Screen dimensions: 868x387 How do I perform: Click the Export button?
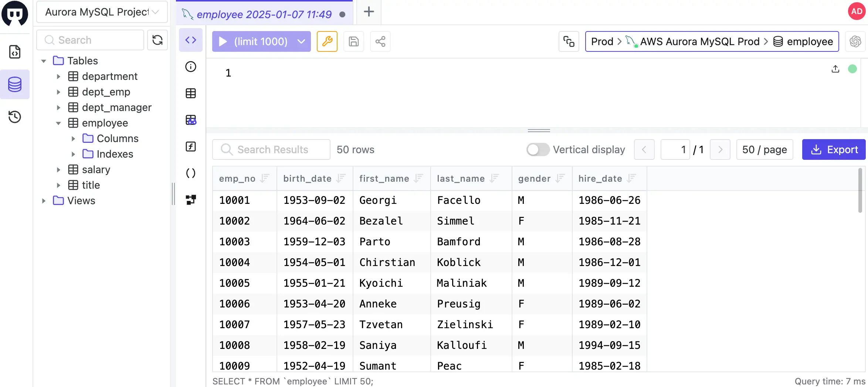[834, 149]
